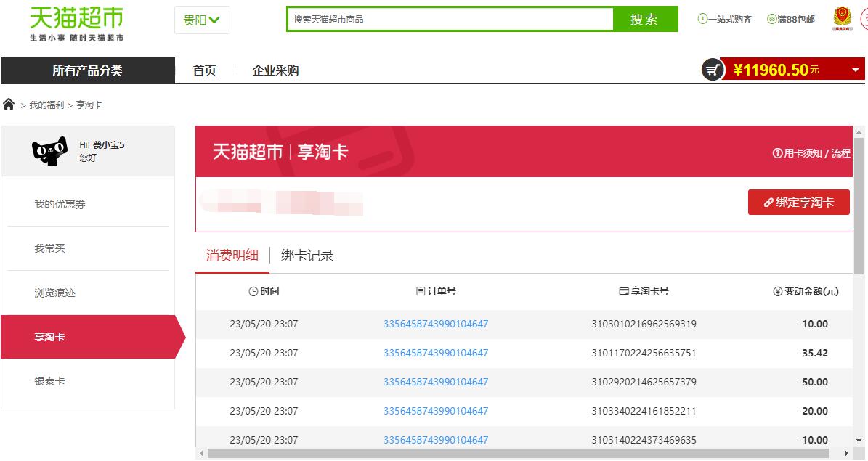Click the horizontal scrollbar thumb
The image size is (868, 461).
pyautogui.click(x=518, y=453)
